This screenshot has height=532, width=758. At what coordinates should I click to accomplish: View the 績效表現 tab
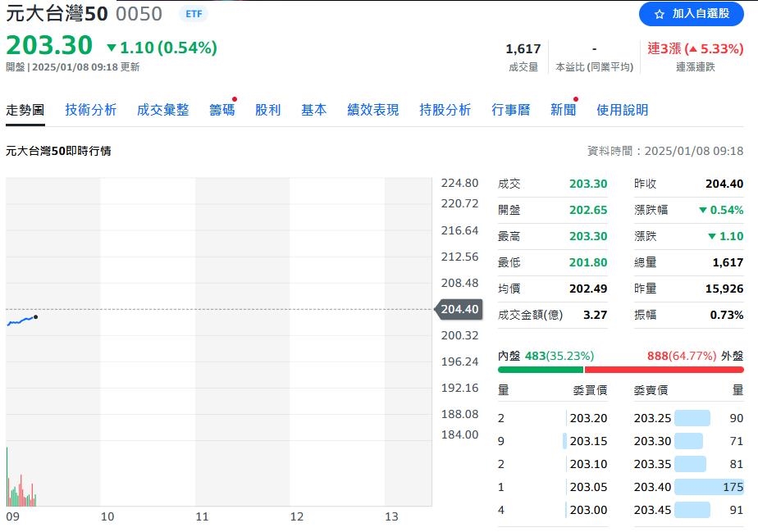pyautogui.click(x=374, y=108)
